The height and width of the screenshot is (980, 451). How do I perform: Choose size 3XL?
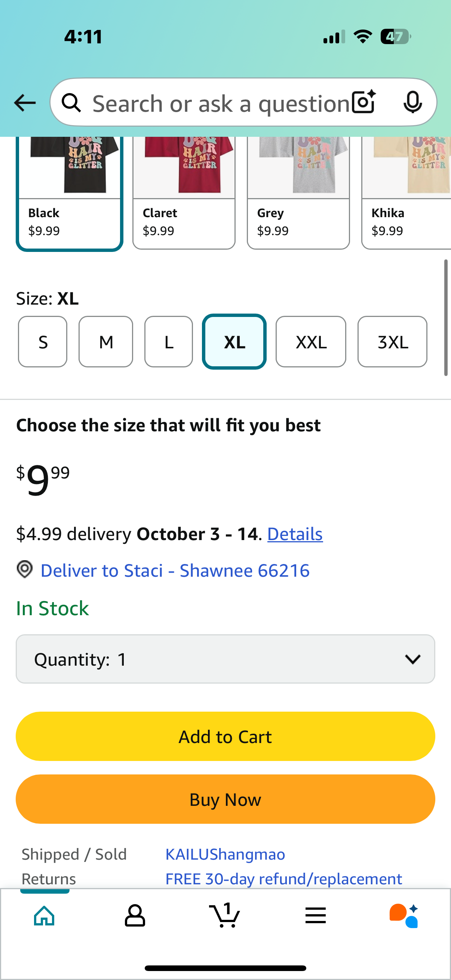point(392,342)
